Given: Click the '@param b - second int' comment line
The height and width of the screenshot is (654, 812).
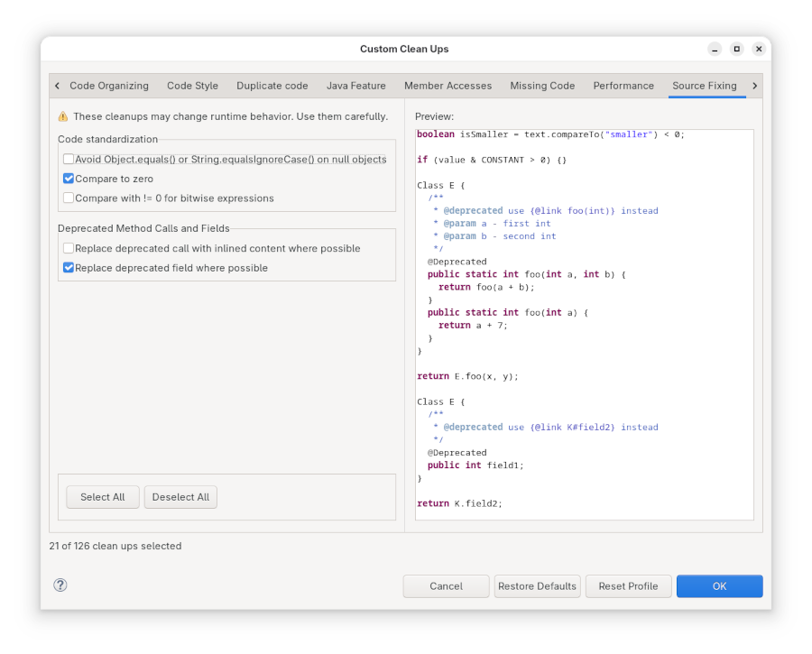Looking at the screenshot, I should point(494,236).
